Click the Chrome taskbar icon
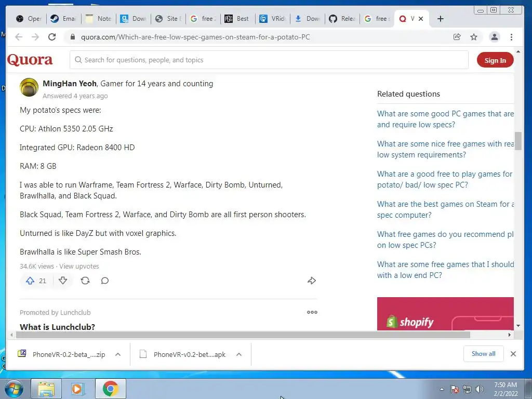The height and width of the screenshot is (399, 532). tap(110, 389)
